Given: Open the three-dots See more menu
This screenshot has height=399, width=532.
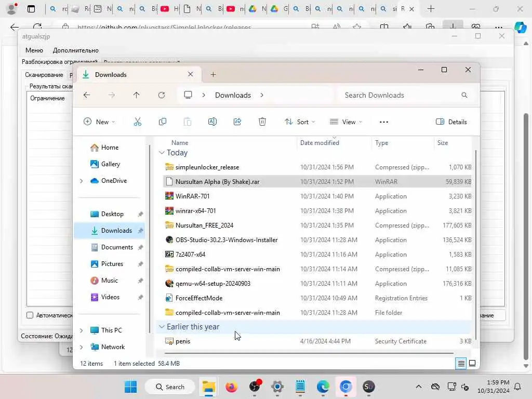Looking at the screenshot, I should click(x=384, y=122).
